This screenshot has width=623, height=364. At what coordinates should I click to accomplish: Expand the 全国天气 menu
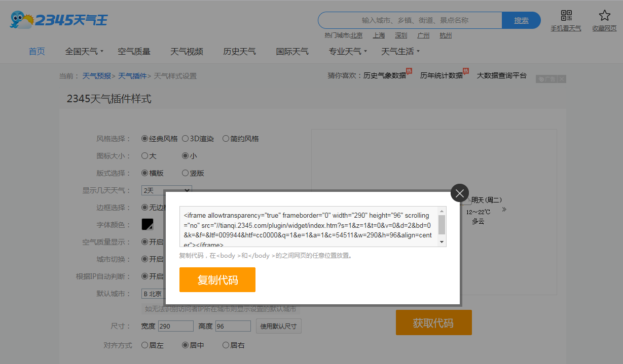[x=84, y=51]
